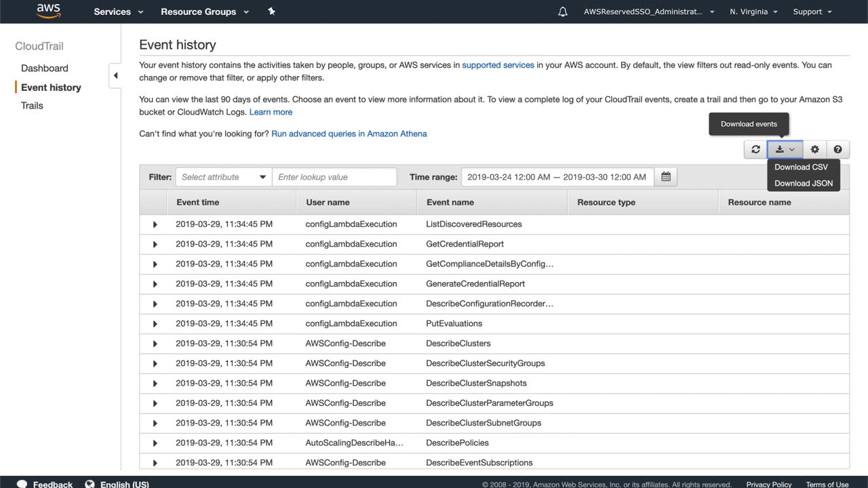The image size is (868, 488).
Task: Open the gear column settings icon
Action: 814,150
